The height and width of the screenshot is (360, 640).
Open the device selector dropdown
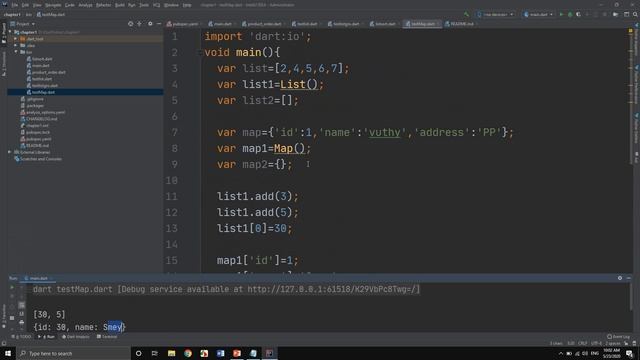click(x=495, y=14)
